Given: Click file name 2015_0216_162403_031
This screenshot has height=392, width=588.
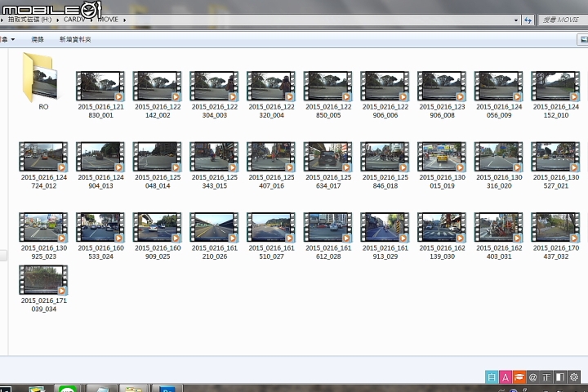Looking at the screenshot, I should point(499,252).
